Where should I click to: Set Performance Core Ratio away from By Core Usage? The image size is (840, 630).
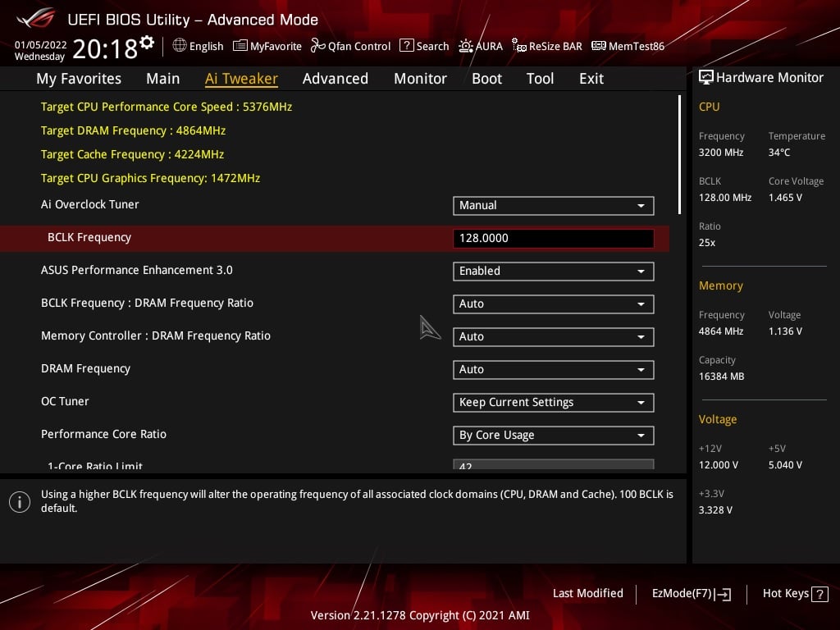[553, 435]
